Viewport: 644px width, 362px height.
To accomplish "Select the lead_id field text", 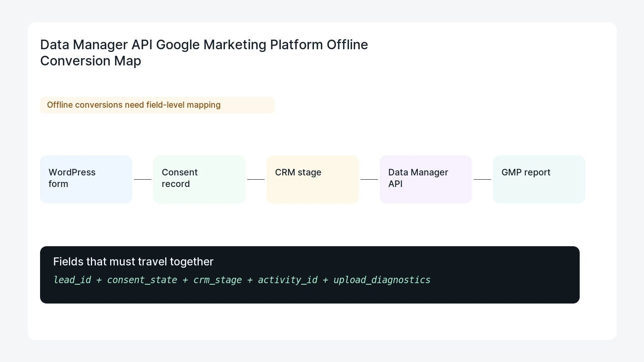I will click(x=72, y=280).
